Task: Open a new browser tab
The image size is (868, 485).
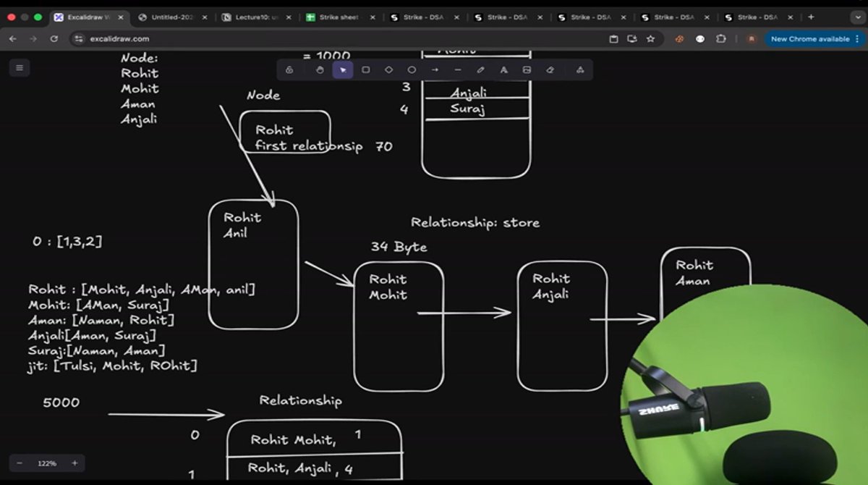Action: 811,17
